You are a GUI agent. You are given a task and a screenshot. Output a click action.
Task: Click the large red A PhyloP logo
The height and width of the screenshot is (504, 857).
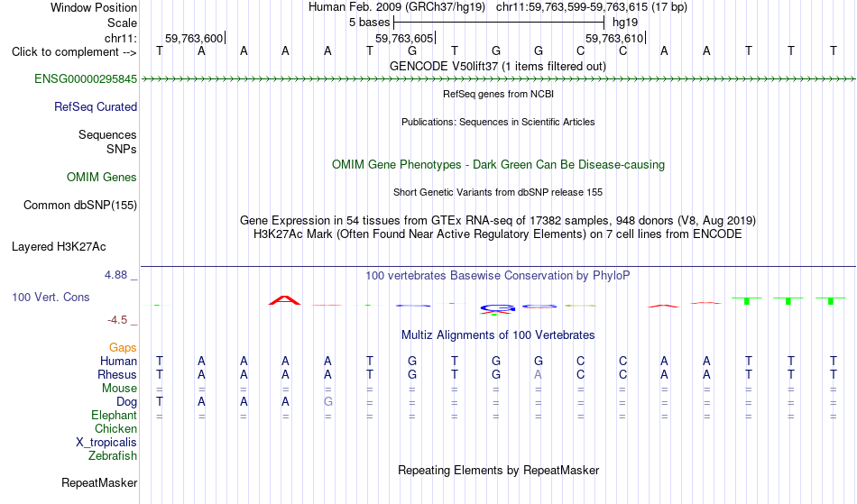coord(285,299)
